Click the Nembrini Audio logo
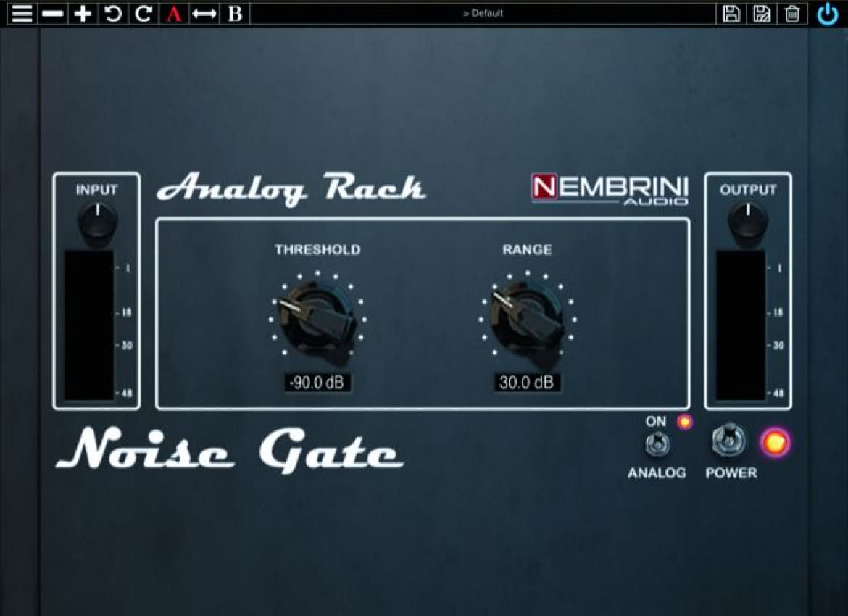The image size is (848, 616). pos(610,189)
